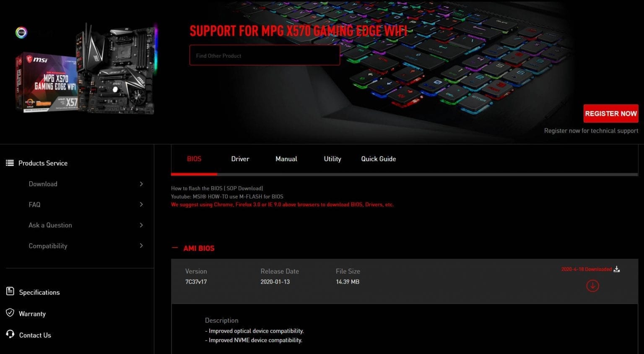Expand the Download chevron in sidebar
The height and width of the screenshot is (354, 644).
(x=141, y=184)
